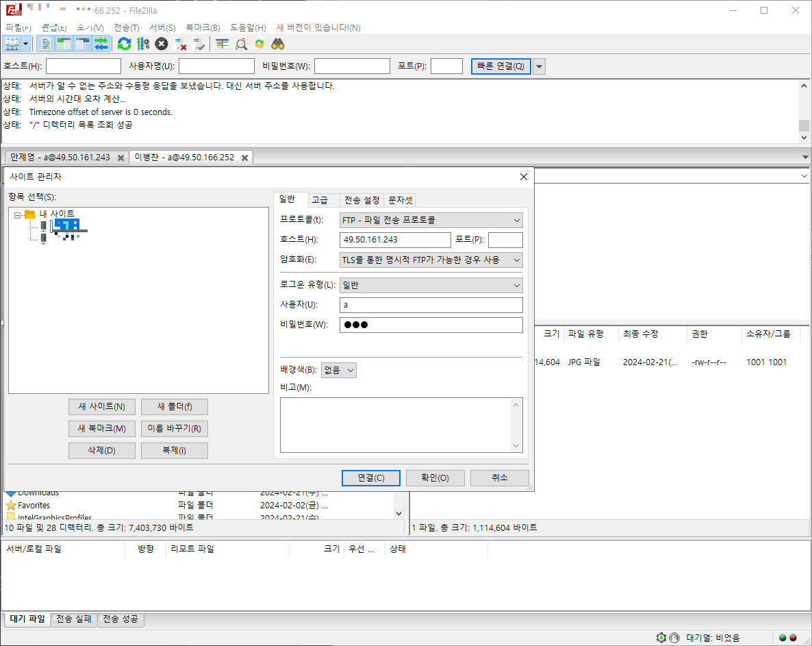Click the 새 사이트 button
Viewport: 812px width, 646px height.
click(101, 407)
